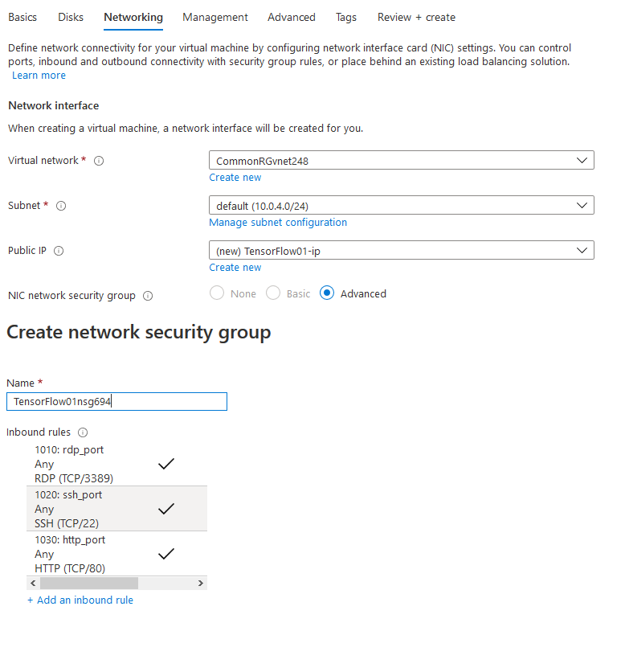The width and height of the screenshot is (625, 672).
Task: Click Add an inbound rule link
Action: 80,600
